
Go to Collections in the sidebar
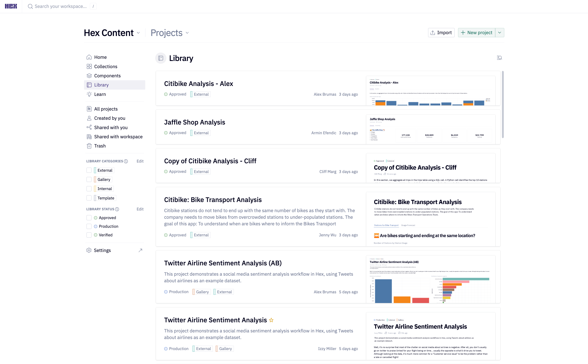click(x=106, y=66)
